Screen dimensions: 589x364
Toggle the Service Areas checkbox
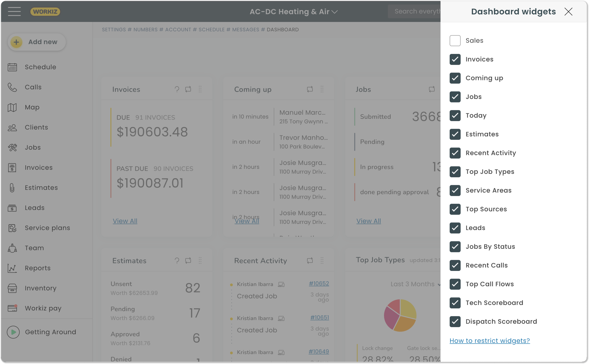455,190
